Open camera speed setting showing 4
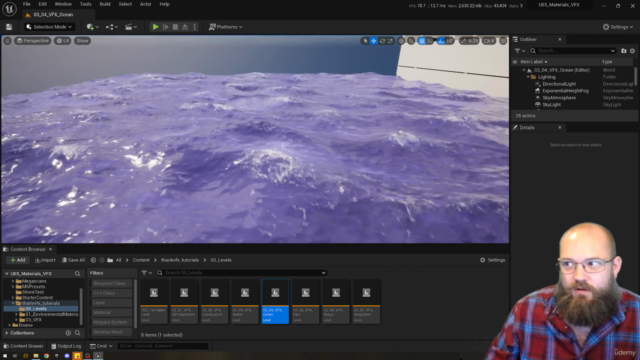 489,41
